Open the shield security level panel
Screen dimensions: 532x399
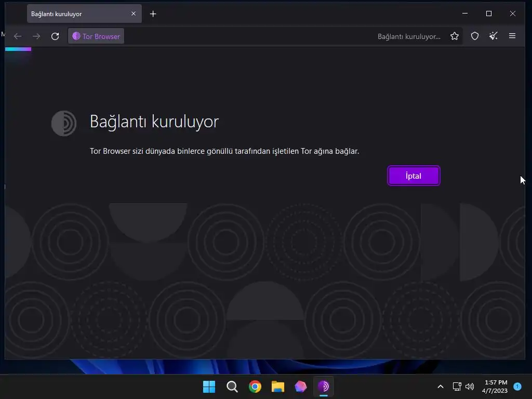pos(475,36)
